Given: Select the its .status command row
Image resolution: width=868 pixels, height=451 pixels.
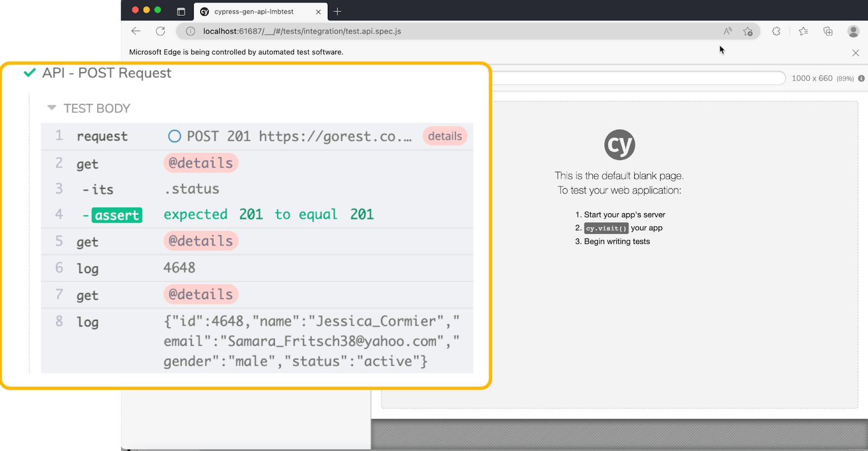Looking at the screenshot, I should point(257,189).
